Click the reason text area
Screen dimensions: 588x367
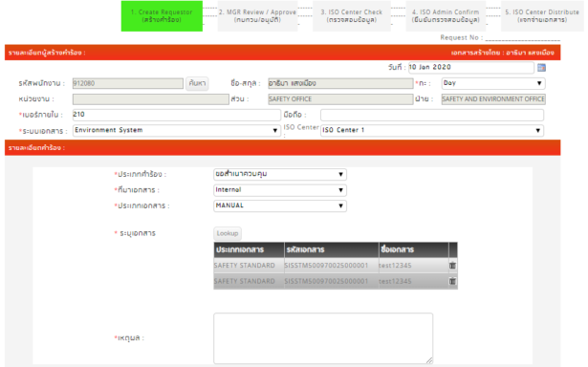323,338
